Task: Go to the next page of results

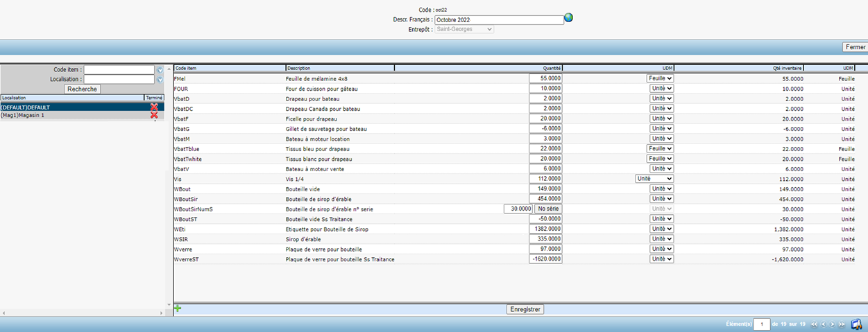Action: [x=832, y=324]
